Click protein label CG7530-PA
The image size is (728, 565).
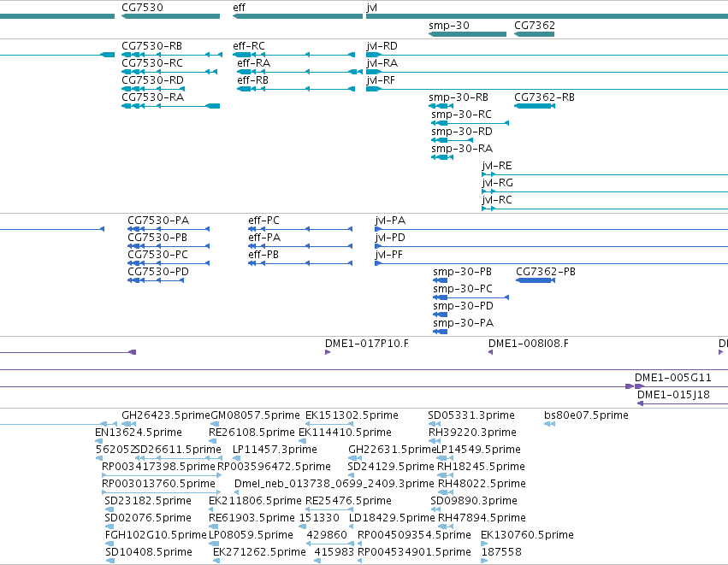158,221
